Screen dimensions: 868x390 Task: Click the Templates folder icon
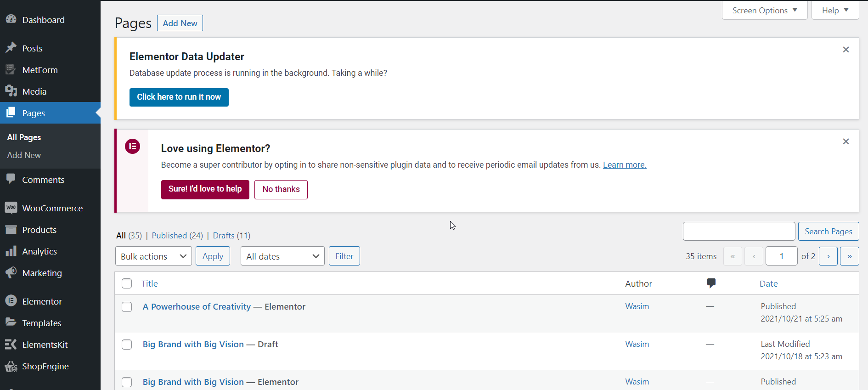11,322
